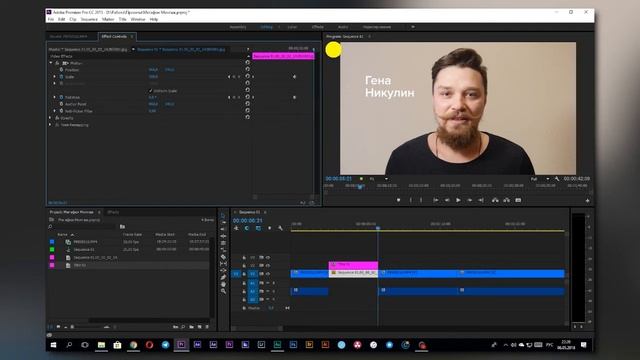
Task: Open the Window menu
Action: pyautogui.click(x=138, y=19)
